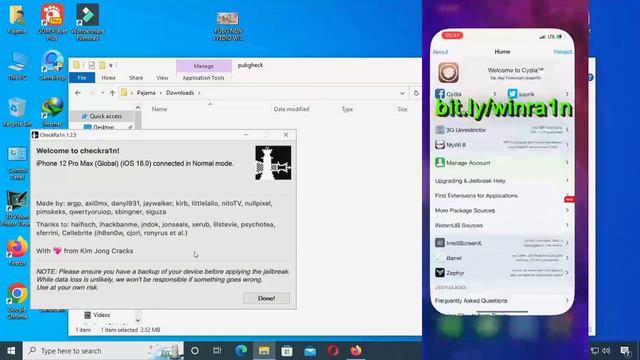This screenshot has height=360, width=640.
Task: Switch to Home ribbon tab in Explorer
Action: point(108,78)
